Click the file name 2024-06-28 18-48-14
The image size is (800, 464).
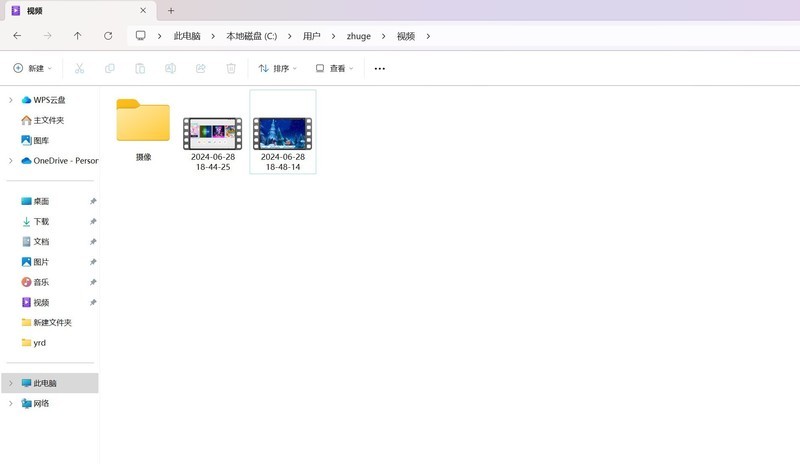[283, 162]
